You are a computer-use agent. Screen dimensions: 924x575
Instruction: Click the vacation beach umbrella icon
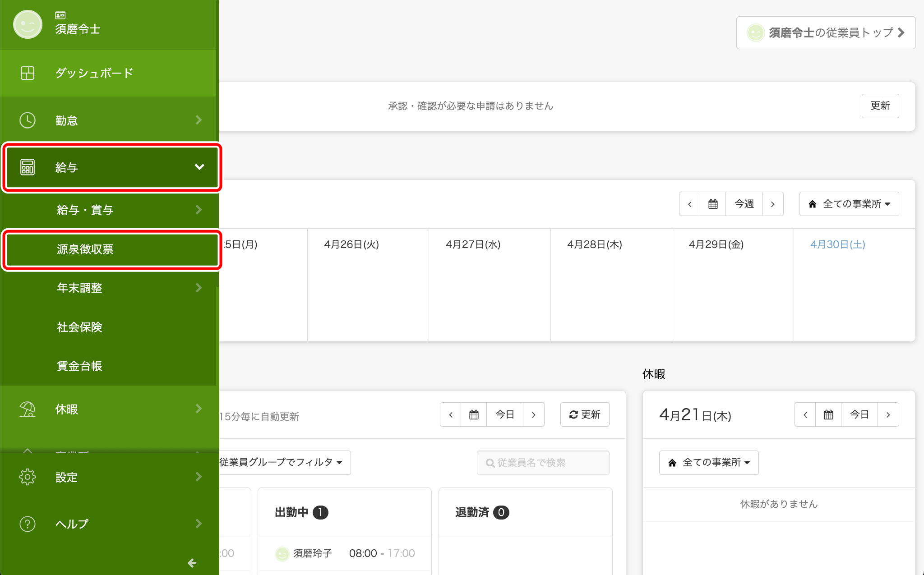(x=28, y=409)
